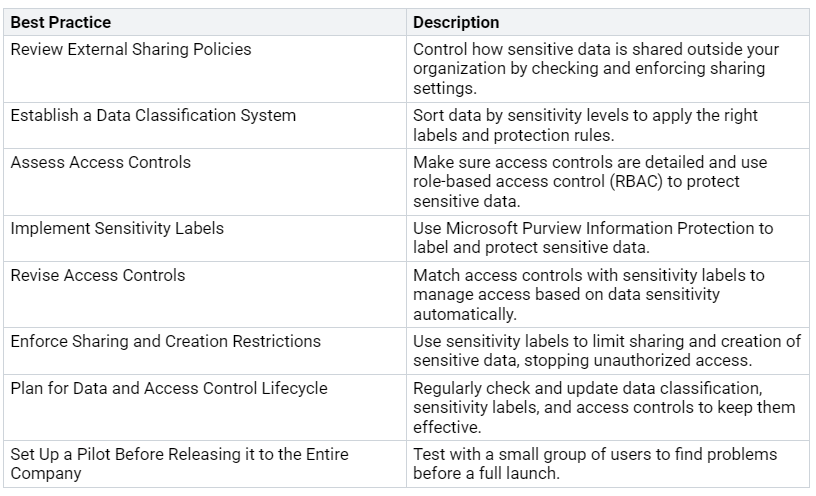Select "Establish a Data Classification System" cell
Image resolution: width=816 pixels, height=496 pixels.
tap(153, 115)
